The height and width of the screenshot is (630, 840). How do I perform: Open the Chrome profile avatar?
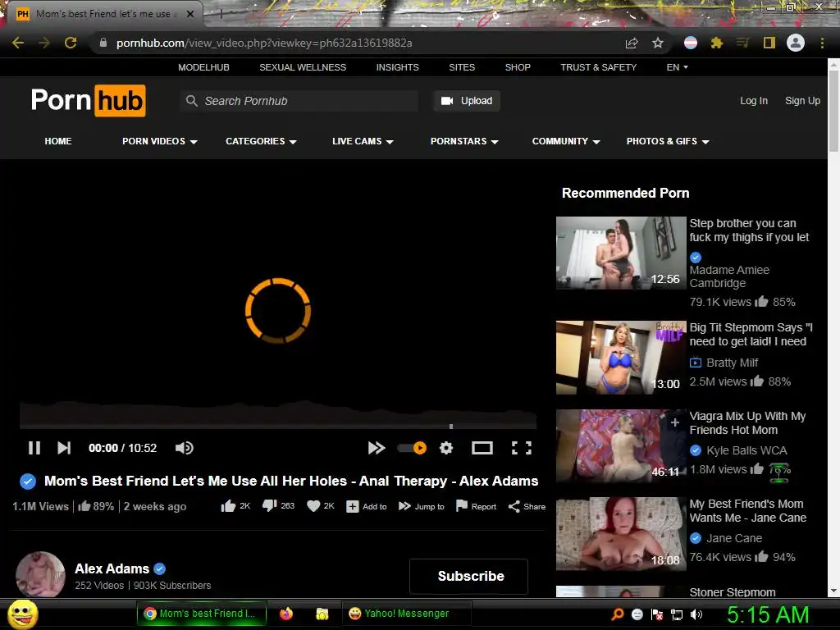point(796,43)
